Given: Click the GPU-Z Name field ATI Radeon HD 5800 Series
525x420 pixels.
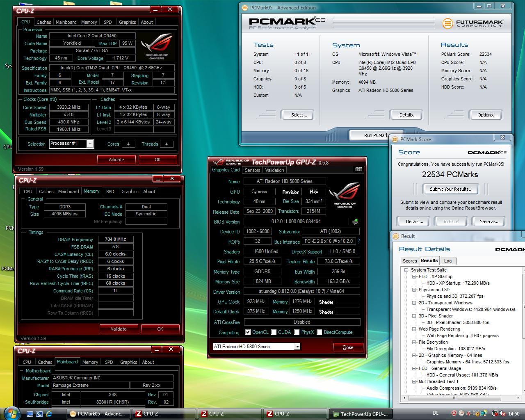Looking at the screenshot, I should [x=285, y=181].
